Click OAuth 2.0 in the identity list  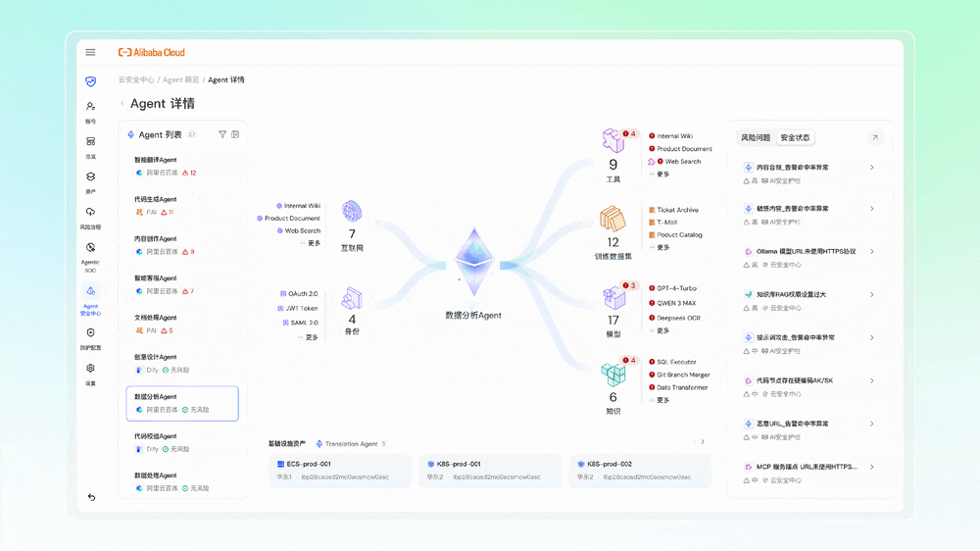[x=303, y=294]
